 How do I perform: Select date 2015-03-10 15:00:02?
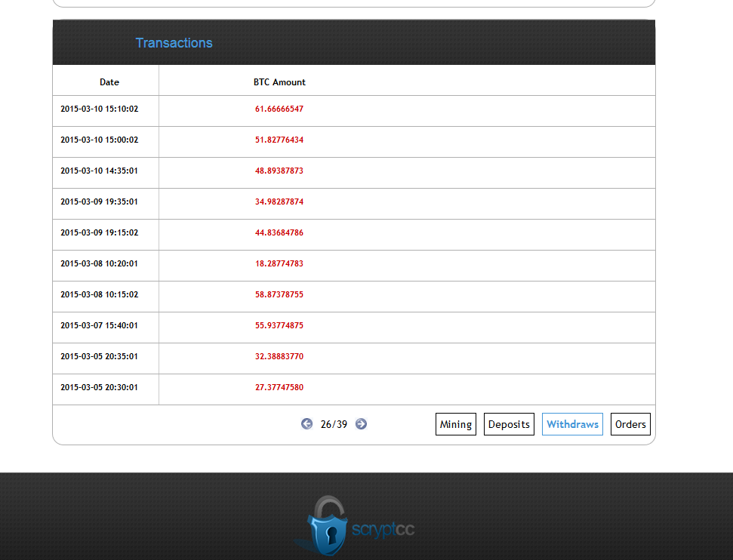tap(100, 140)
